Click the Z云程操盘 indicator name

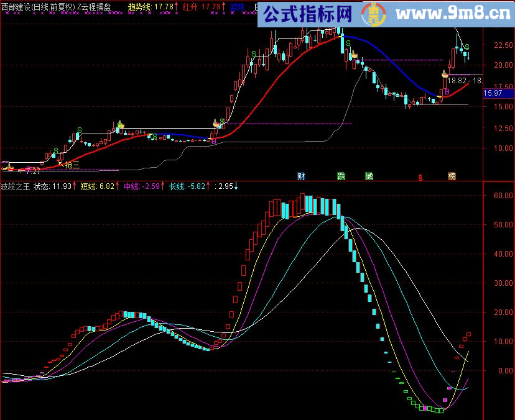click(94, 7)
